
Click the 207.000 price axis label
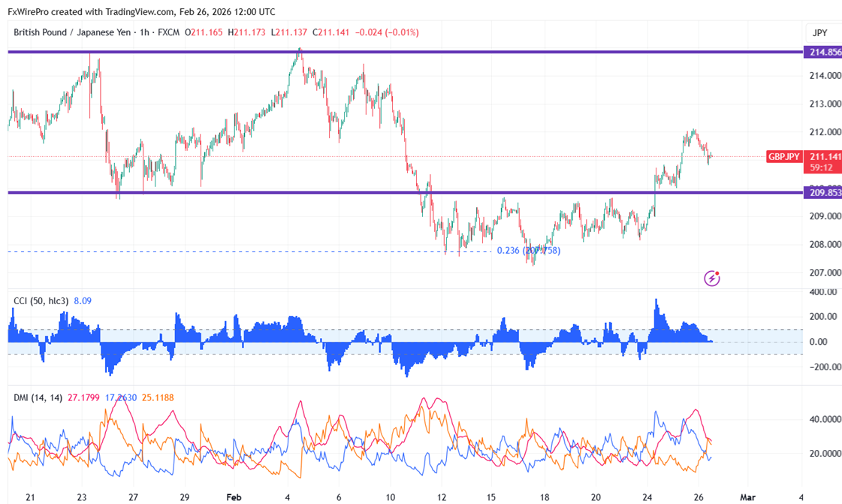pos(825,273)
